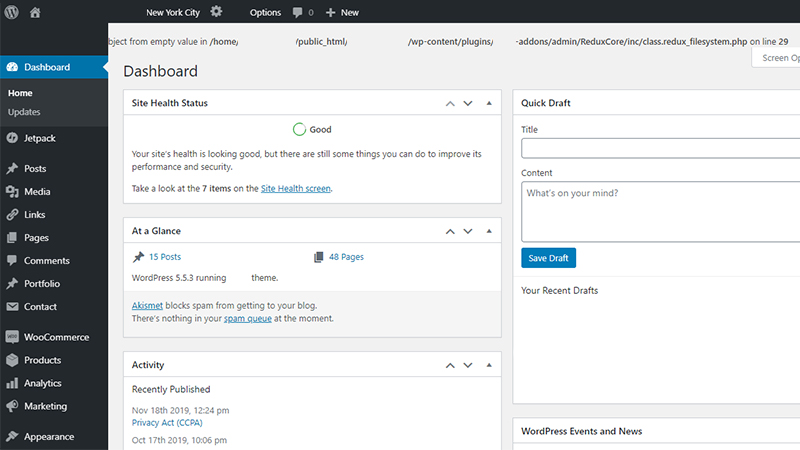Screen dimensions: 800x450
Task: Click the Marketing megaphone icon
Action: [12, 406]
